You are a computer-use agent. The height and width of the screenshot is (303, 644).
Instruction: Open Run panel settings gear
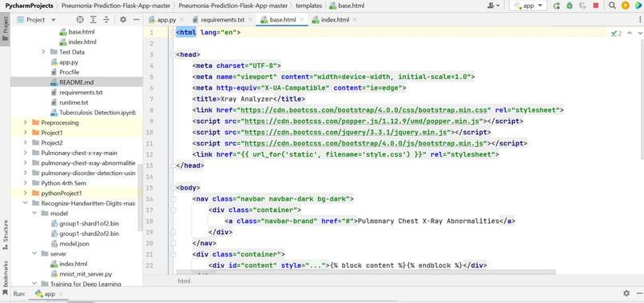point(626,293)
